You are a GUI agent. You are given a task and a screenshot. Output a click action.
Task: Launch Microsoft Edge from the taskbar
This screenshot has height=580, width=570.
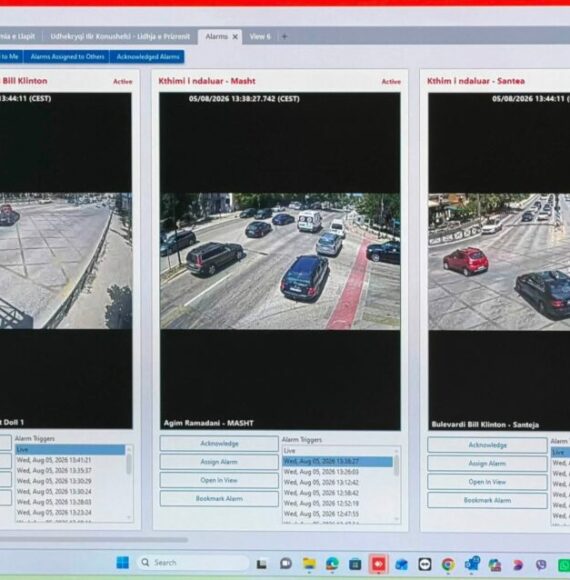[332, 564]
